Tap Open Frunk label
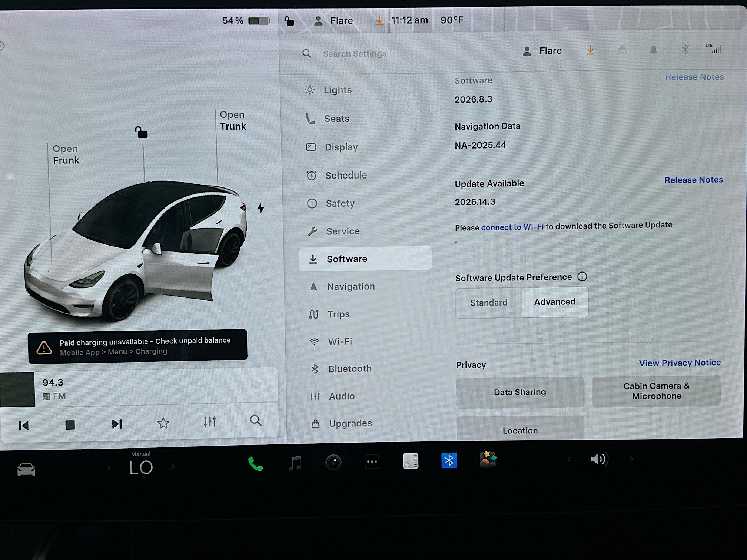Image resolution: width=747 pixels, height=560 pixels. tap(66, 154)
